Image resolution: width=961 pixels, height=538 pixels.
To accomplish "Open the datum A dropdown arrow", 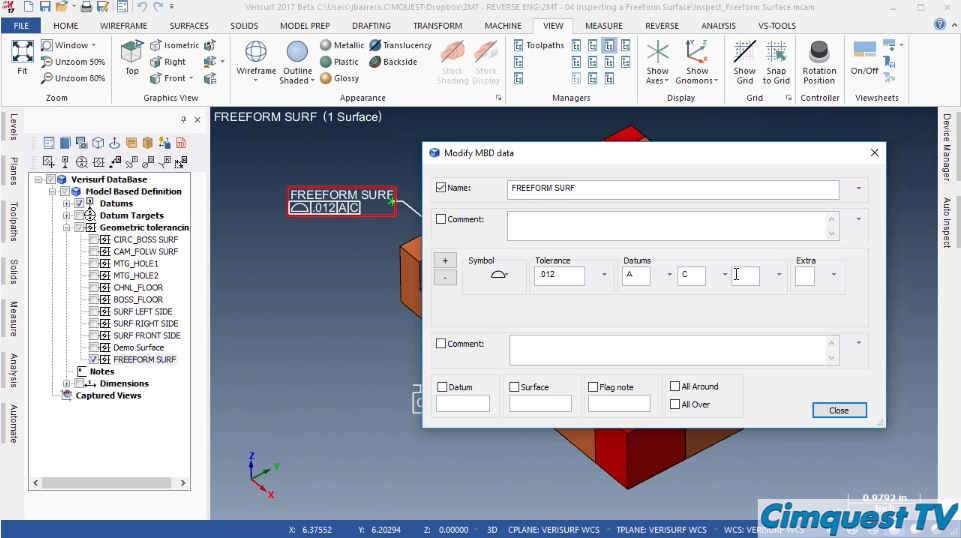I will (669, 275).
